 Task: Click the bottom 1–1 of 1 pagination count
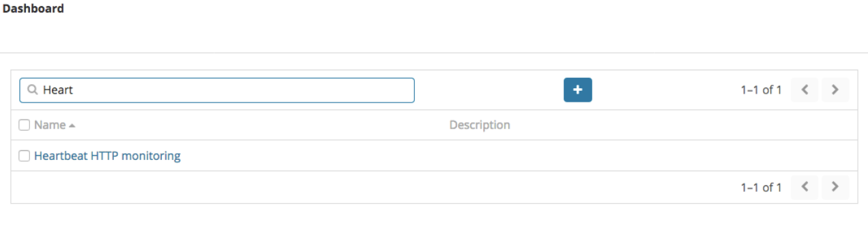(x=761, y=187)
